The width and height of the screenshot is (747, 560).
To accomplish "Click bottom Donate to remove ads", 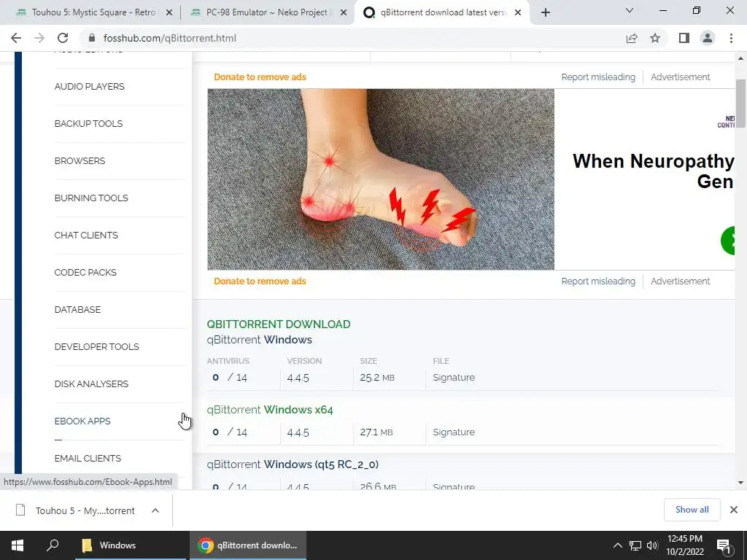I will point(260,281).
